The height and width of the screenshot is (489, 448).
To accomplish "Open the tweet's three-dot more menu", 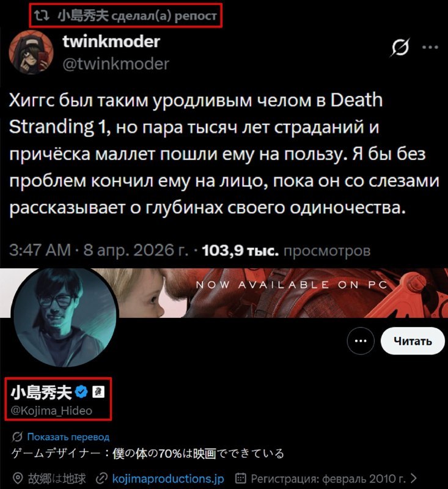I will tap(430, 48).
